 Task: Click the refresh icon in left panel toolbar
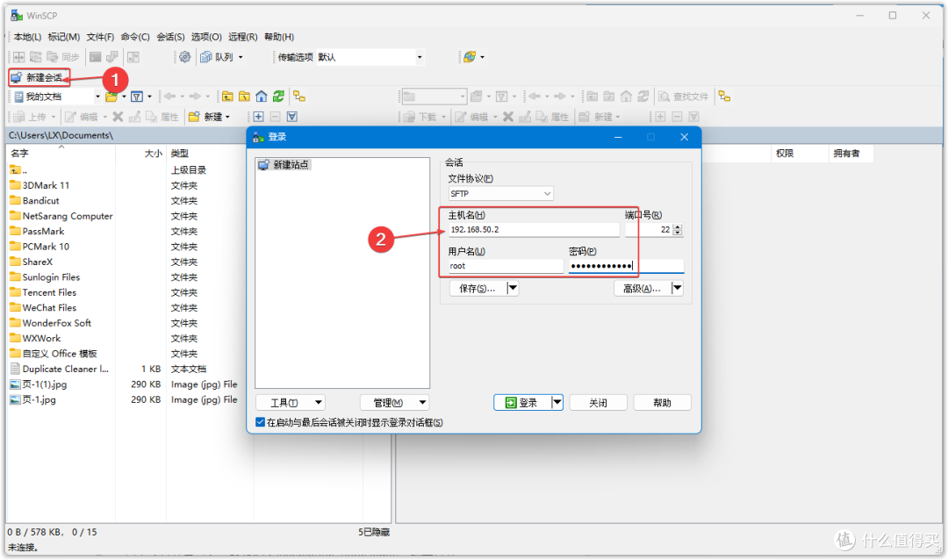(279, 95)
